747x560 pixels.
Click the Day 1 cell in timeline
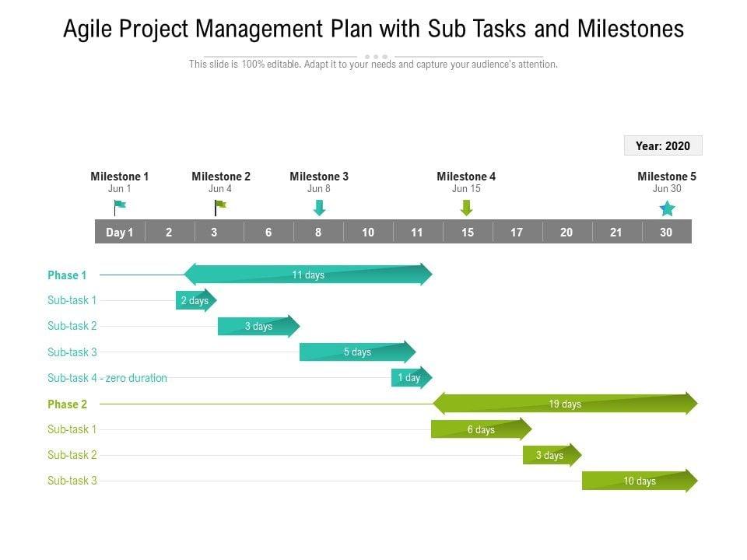point(120,232)
